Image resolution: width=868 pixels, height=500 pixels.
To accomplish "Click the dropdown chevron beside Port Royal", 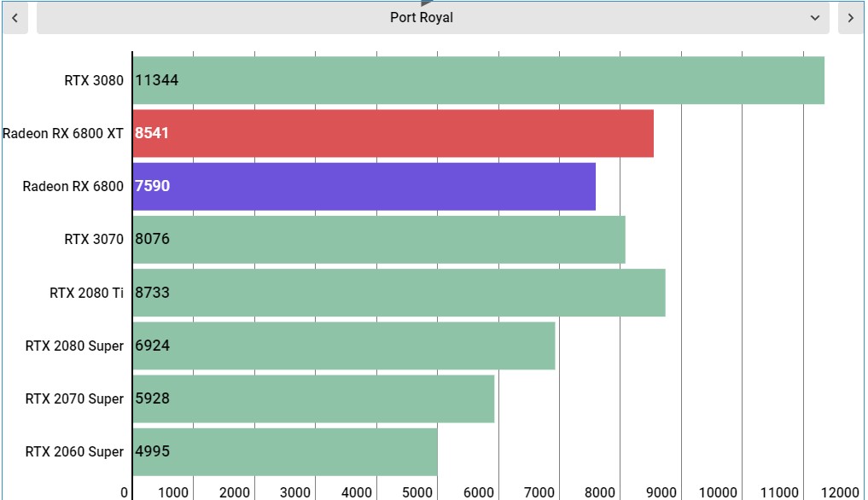I will pyautogui.click(x=815, y=18).
